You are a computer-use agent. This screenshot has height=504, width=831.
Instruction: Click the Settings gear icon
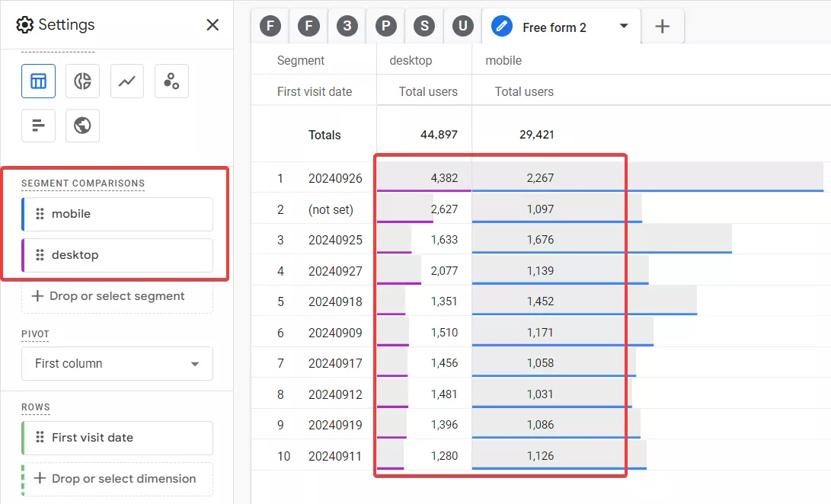(24, 25)
